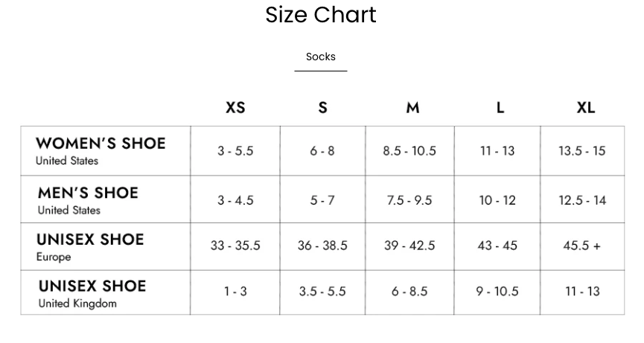Click Europe XL cell showing 45.5 +

tap(582, 246)
